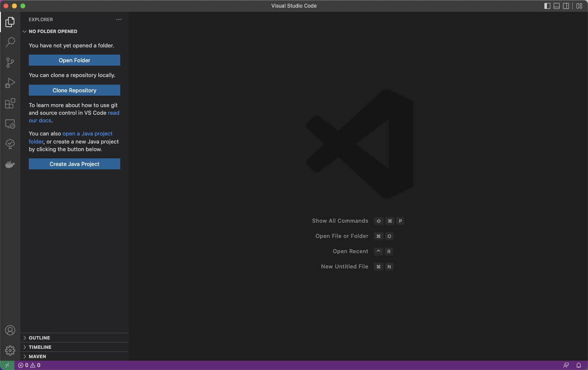Toggle the bottom panel layout icon
Viewport: 588px width, 370px height.
point(557,6)
